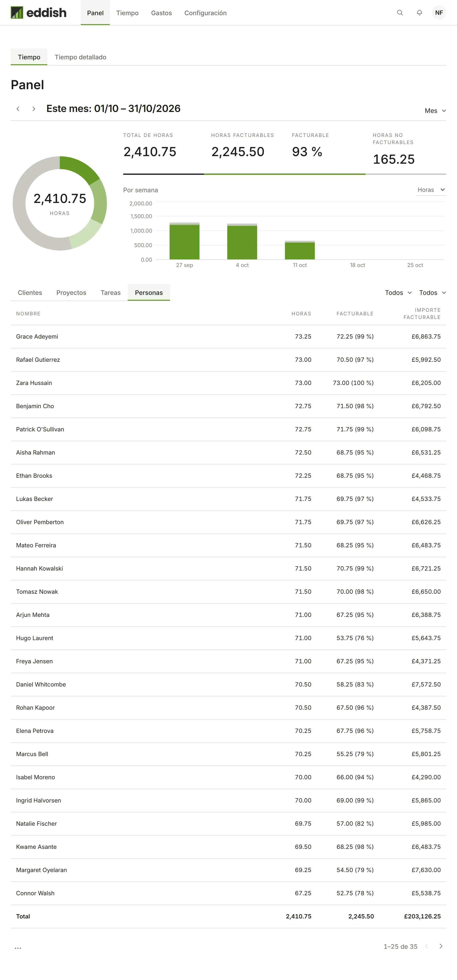Open Grace Adeyemi row
The height and width of the screenshot is (980, 457).
click(x=228, y=337)
